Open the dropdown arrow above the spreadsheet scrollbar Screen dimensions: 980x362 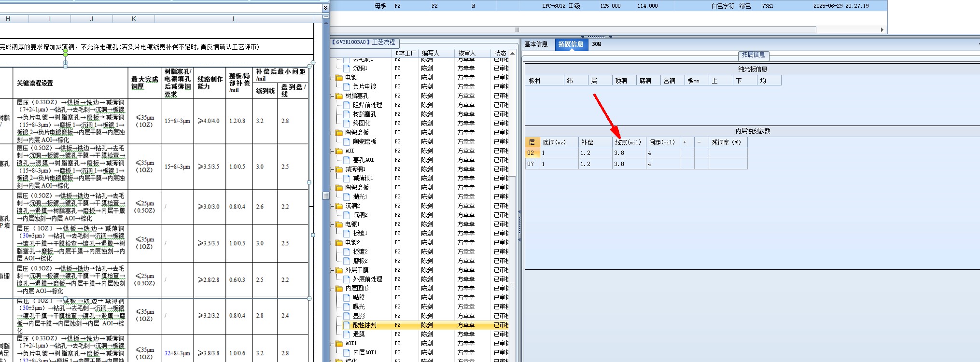325,8
